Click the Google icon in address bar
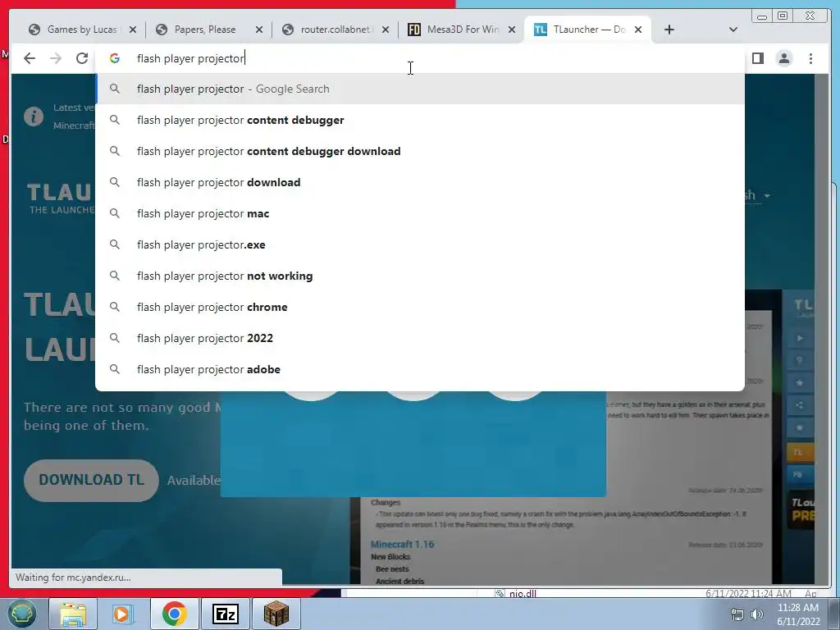840x630 pixels. pyautogui.click(x=115, y=58)
